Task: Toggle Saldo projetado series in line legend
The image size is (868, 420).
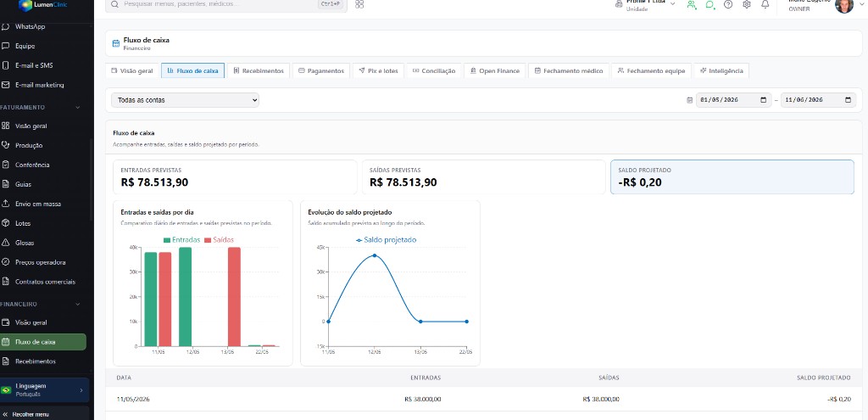Action: coord(386,240)
